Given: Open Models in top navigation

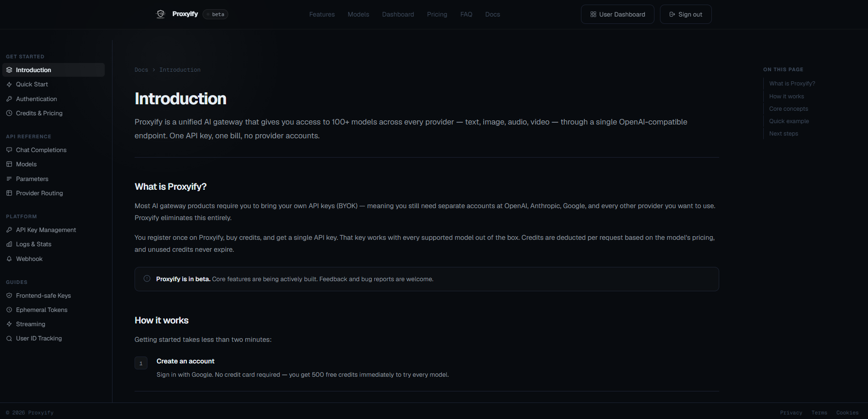Looking at the screenshot, I should (358, 14).
